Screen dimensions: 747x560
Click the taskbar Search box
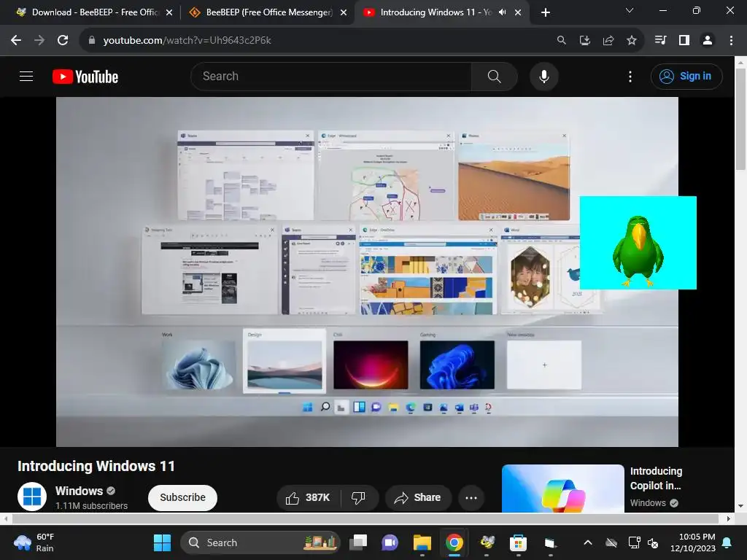[x=260, y=542]
